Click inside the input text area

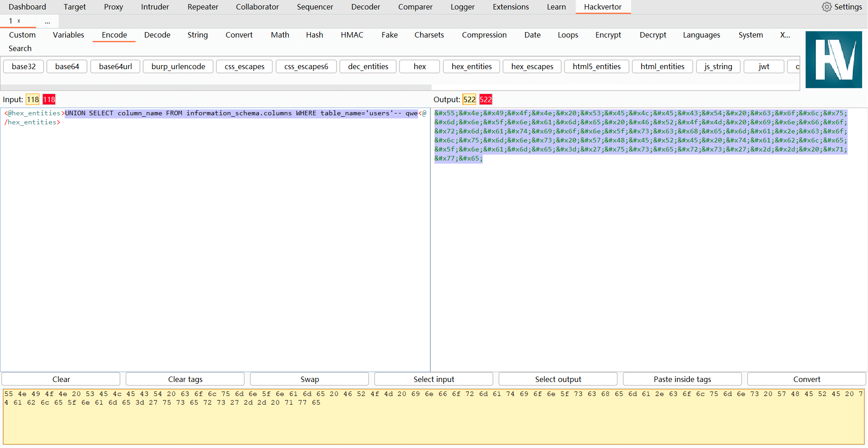(x=215, y=240)
